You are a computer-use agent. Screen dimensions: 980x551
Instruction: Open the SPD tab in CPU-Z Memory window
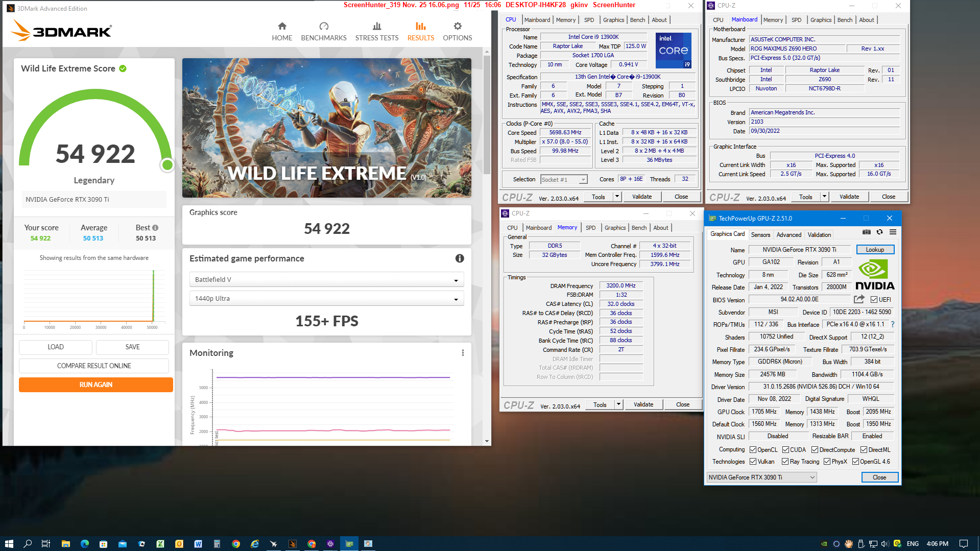(x=590, y=228)
